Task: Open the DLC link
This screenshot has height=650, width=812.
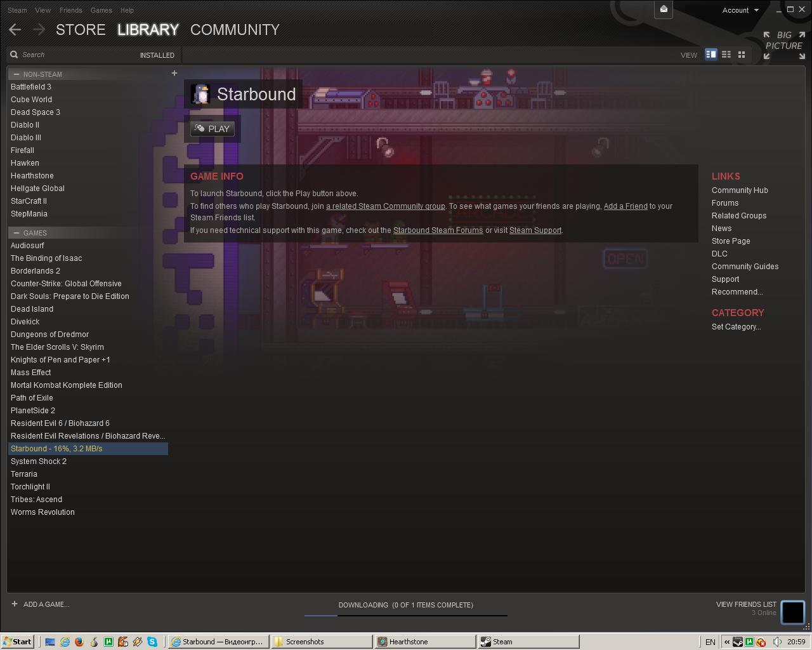Action: [x=719, y=254]
